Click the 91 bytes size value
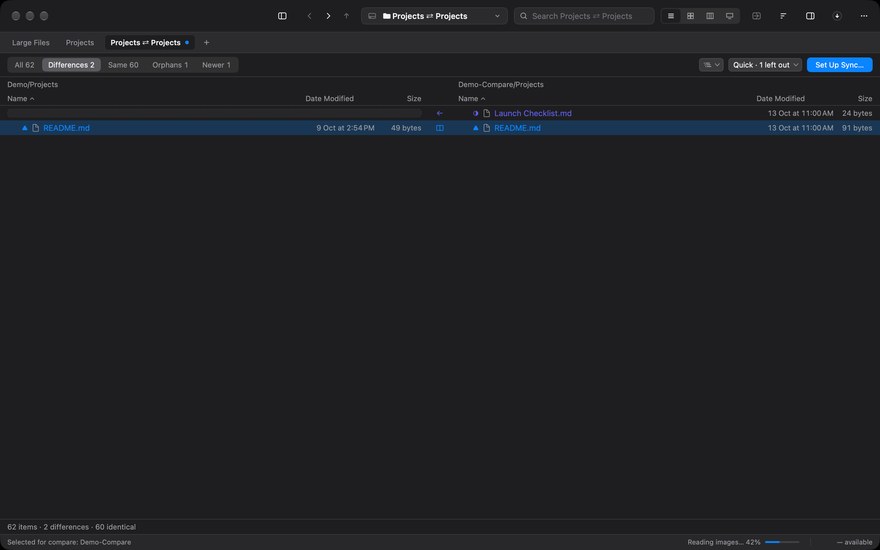The image size is (880, 550). [857, 128]
